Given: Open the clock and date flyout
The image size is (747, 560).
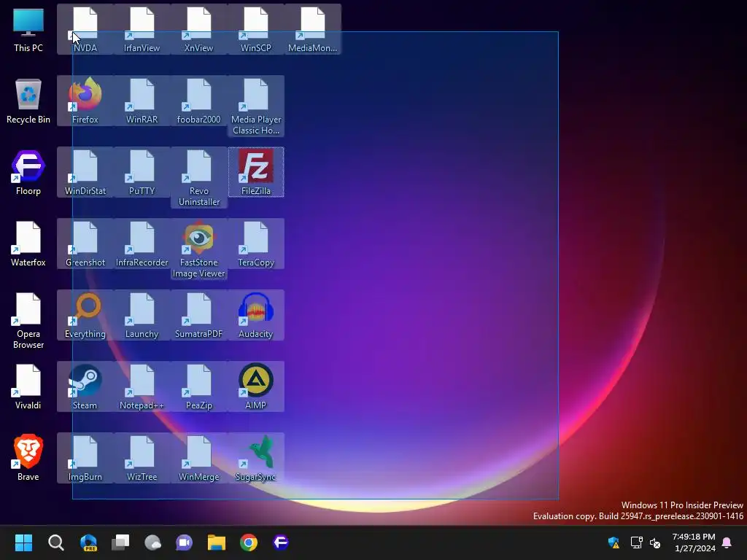Looking at the screenshot, I should tap(694, 542).
